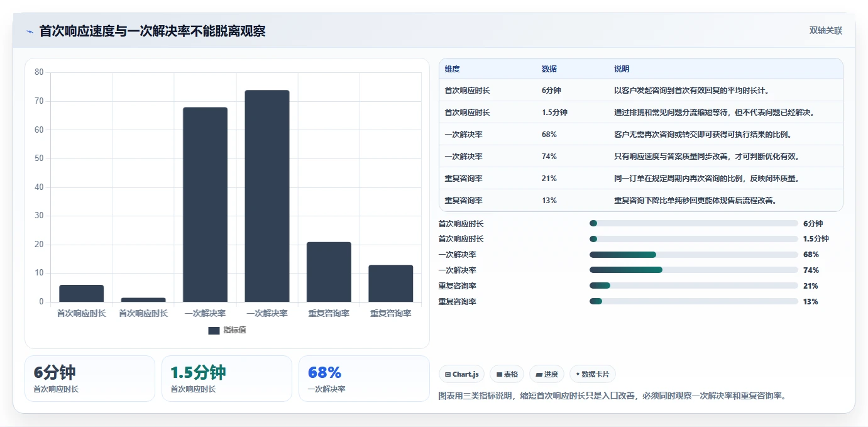868x427 pixels.
Task: Click the 21% cell in the table
Action: point(549,179)
